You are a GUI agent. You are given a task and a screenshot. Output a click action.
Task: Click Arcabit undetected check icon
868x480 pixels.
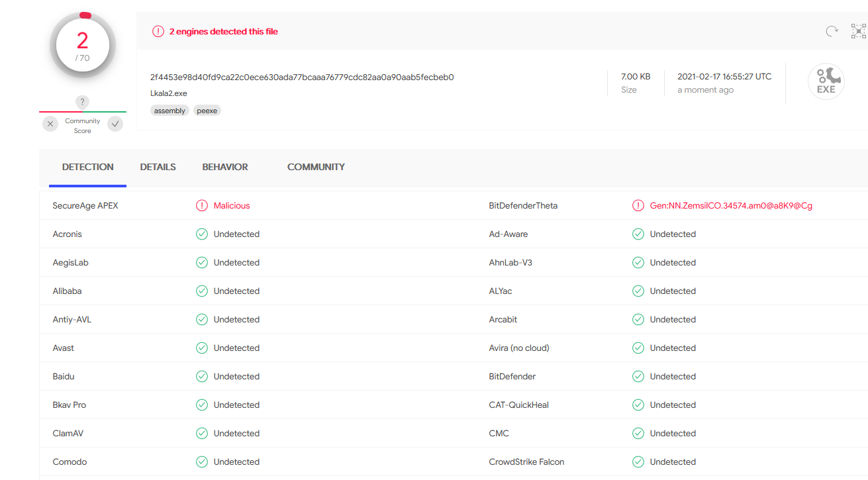tap(638, 320)
